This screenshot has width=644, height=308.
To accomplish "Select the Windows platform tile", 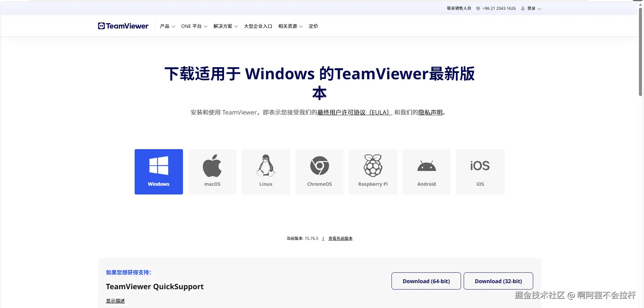I will [x=158, y=172].
